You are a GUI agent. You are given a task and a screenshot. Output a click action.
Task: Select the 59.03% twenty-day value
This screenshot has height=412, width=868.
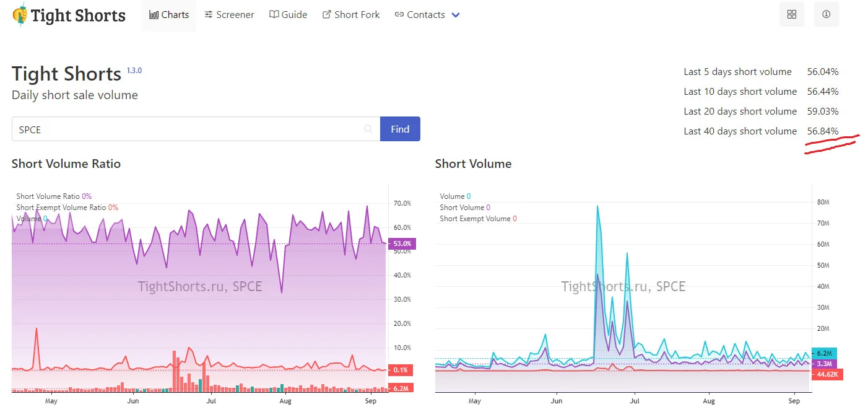tap(823, 112)
